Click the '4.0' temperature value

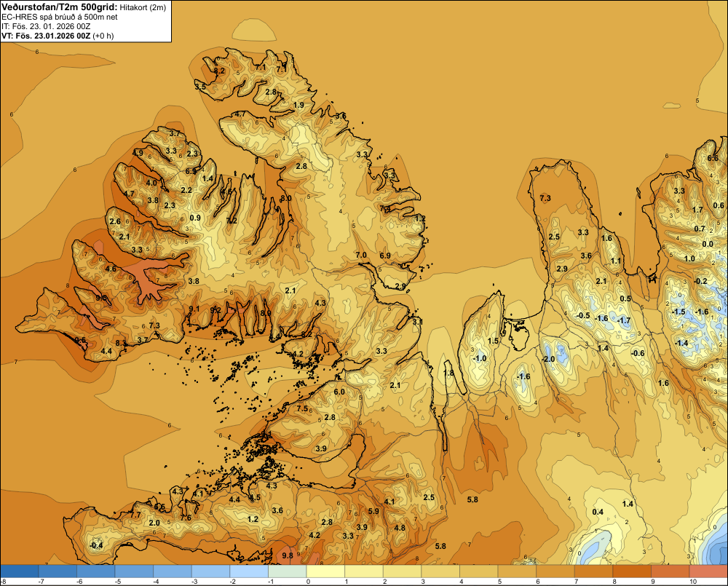pyautogui.click(x=151, y=183)
